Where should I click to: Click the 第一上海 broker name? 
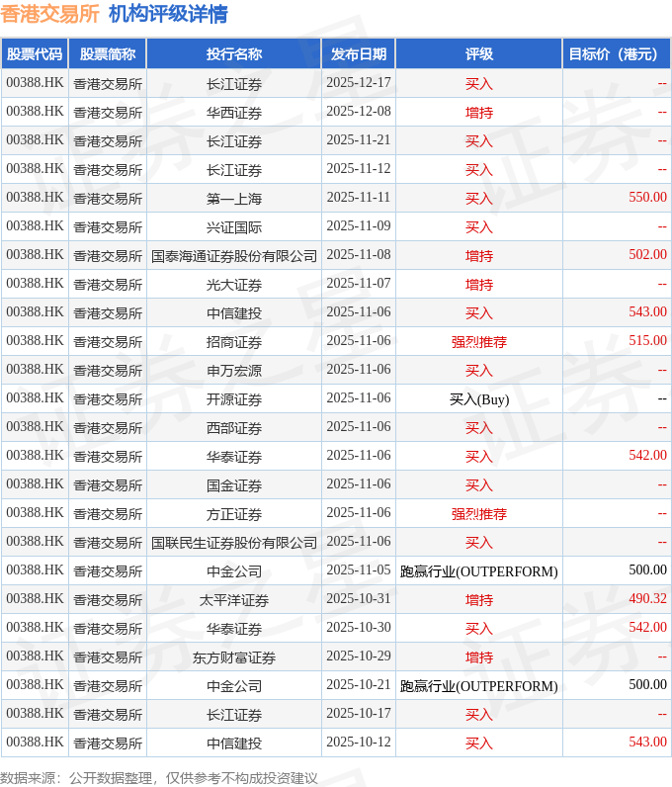coord(234,199)
